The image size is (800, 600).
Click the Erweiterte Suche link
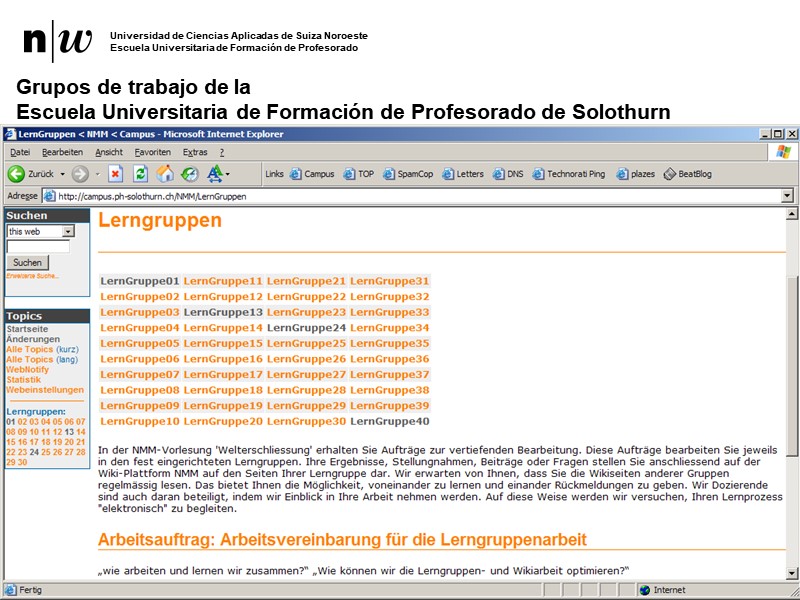coord(33,275)
